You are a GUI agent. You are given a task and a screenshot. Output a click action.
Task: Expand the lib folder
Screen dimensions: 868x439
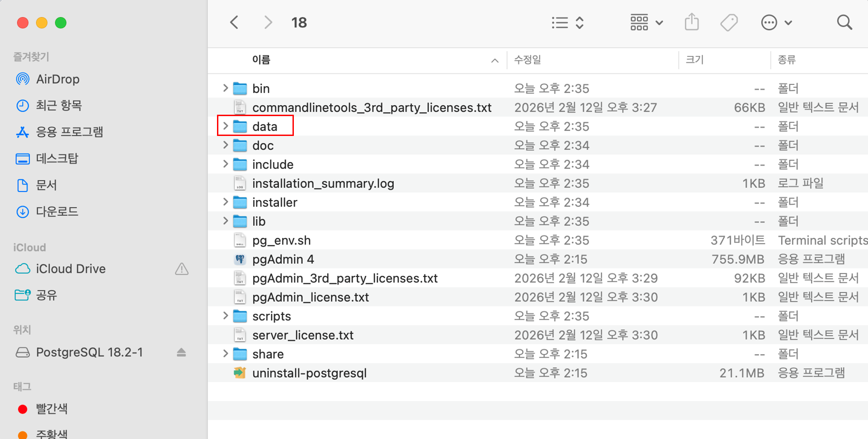point(225,221)
